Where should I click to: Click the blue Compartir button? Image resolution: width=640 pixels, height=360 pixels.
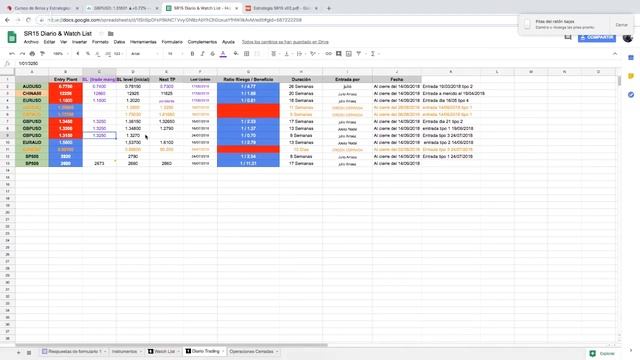tap(597, 38)
